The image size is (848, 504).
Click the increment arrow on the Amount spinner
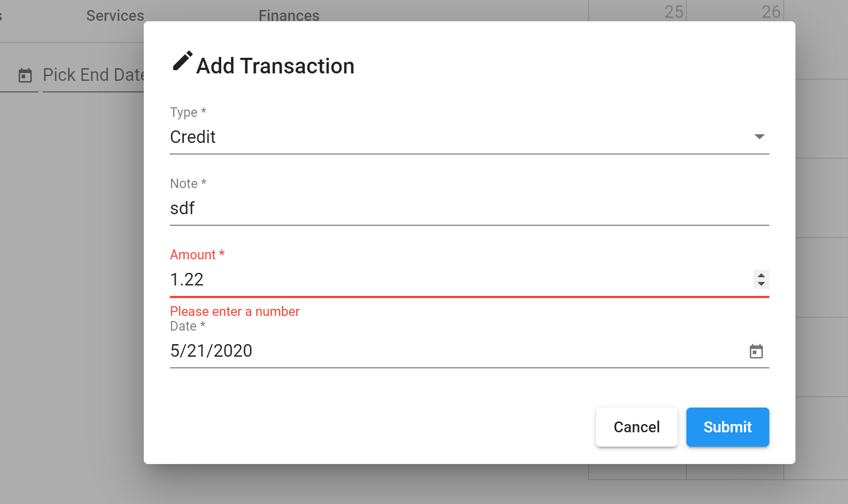761,275
